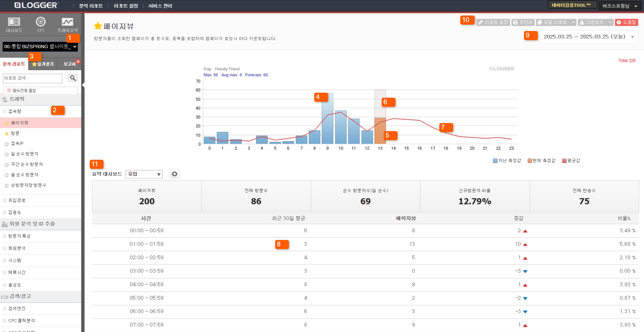The image size is (644, 332).
Task: Click the 리포트 검색 input field
Action: pos(33,78)
